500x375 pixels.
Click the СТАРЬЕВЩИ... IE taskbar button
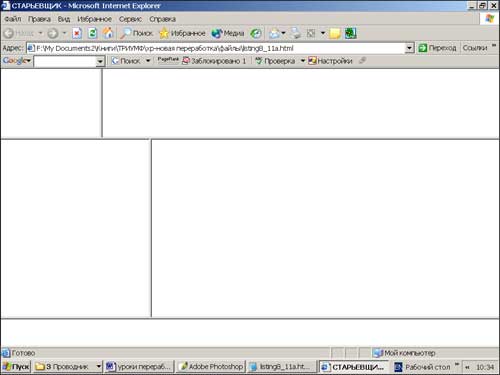(353, 367)
